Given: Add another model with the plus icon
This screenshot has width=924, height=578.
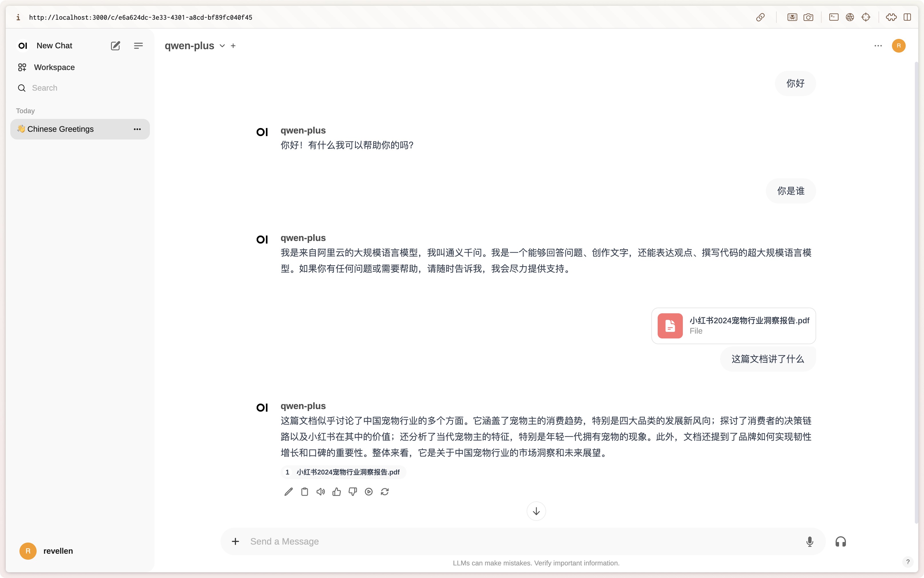Looking at the screenshot, I should pyautogui.click(x=233, y=46).
